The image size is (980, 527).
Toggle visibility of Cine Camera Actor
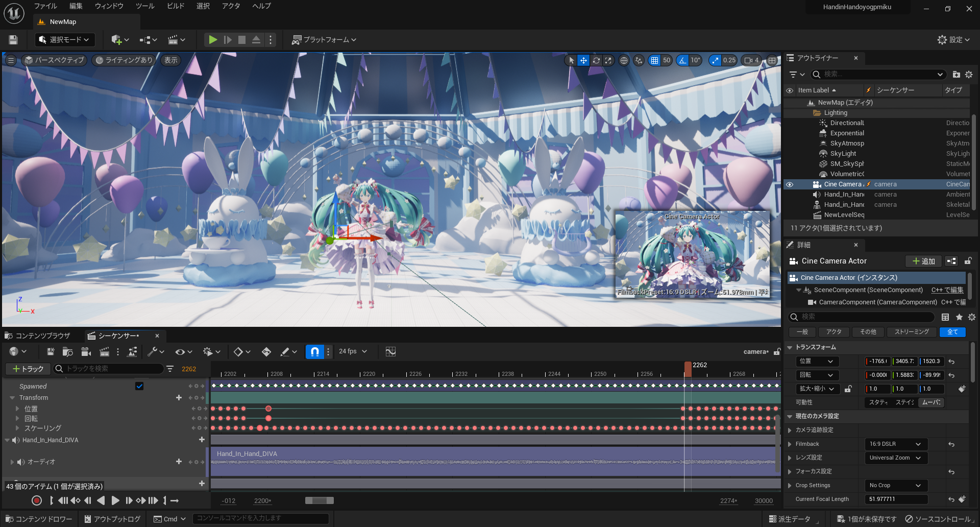[790, 184]
